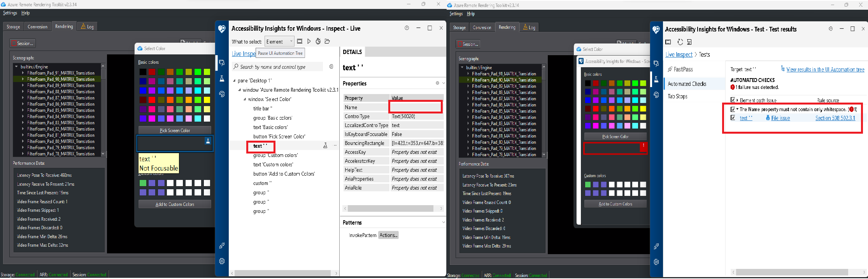
Task: Click 'Latency Receive To Present: 23ms' text
Action: point(489,185)
